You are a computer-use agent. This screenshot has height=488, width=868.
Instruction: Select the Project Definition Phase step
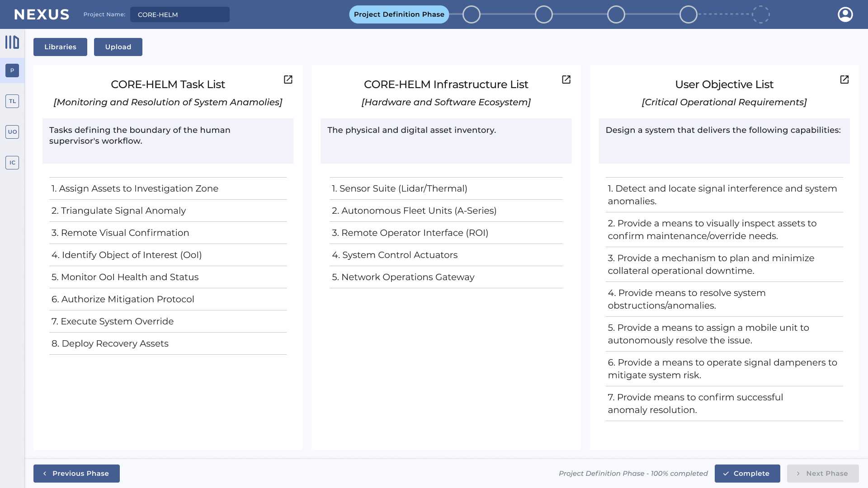pos(399,14)
